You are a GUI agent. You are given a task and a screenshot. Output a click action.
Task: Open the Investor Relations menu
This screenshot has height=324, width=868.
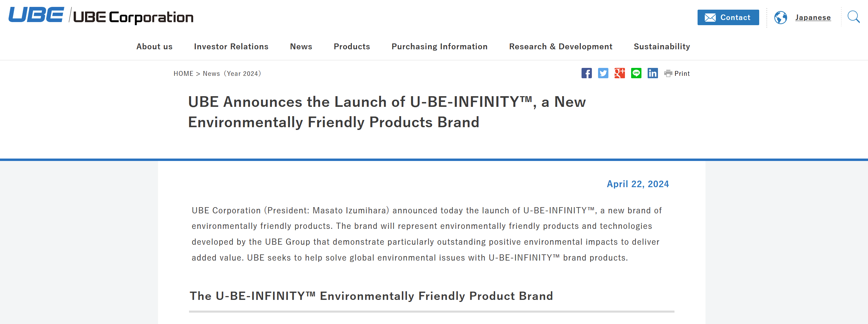pos(231,47)
